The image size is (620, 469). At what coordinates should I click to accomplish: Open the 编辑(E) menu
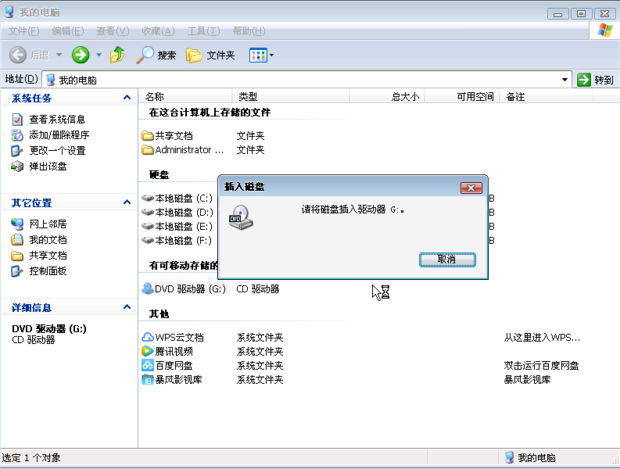coord(68,31)
